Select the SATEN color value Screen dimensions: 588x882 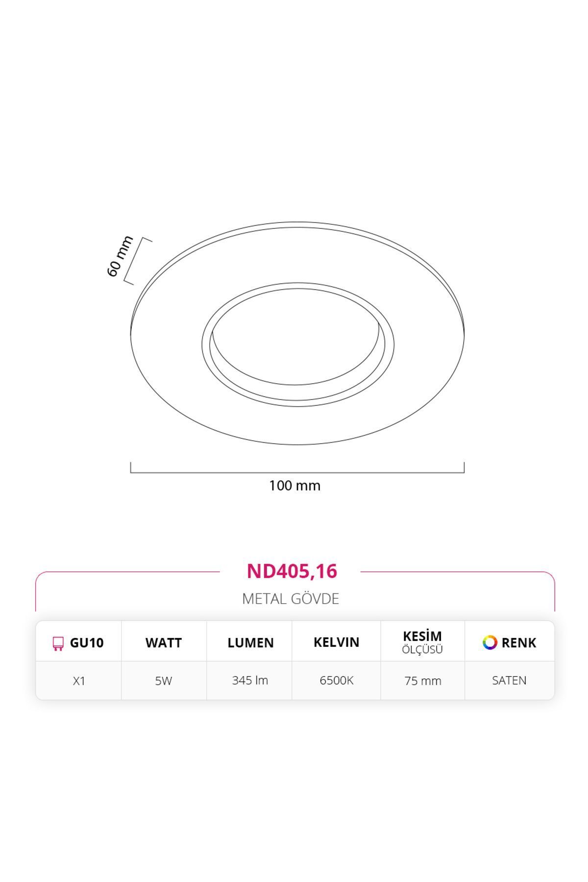coord(510,681)
